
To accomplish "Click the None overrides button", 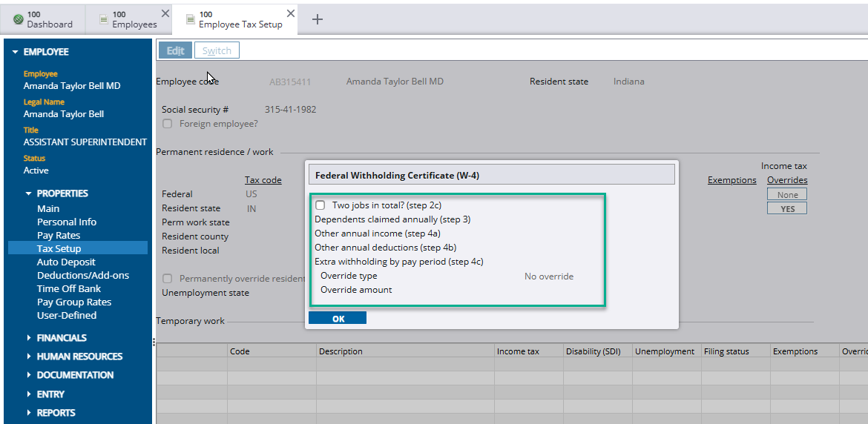I will point(786,195).
